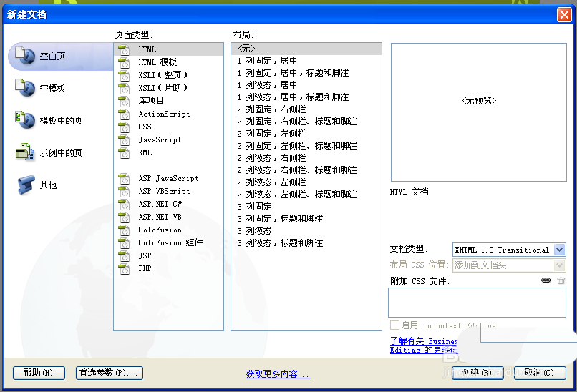The width and height of the screenshot is (577, 392).
Task: Click the remove style sheet trash icon
Action: point(561,280)
